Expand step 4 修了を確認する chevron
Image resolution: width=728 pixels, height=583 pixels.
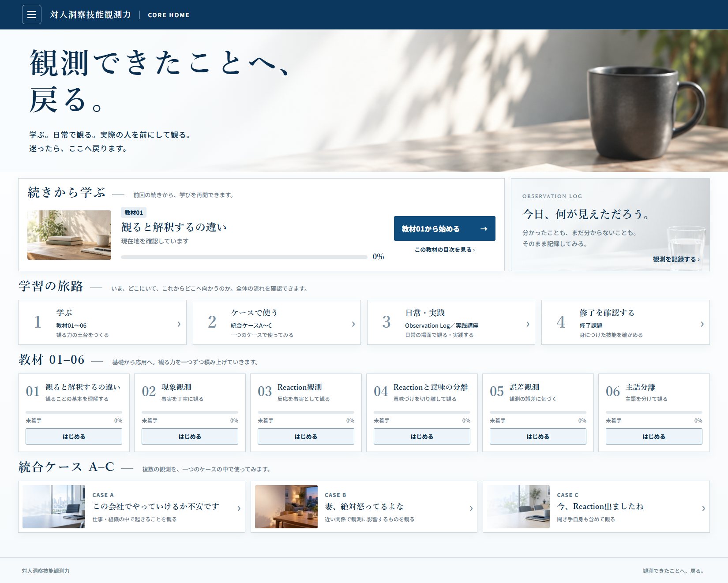(x=702, y=324)
